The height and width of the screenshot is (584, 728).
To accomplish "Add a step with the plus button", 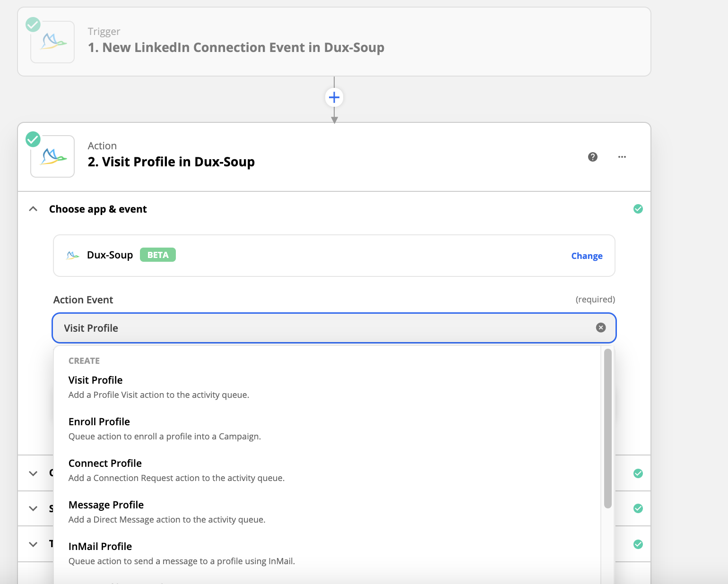I will [x=334, y=98].
